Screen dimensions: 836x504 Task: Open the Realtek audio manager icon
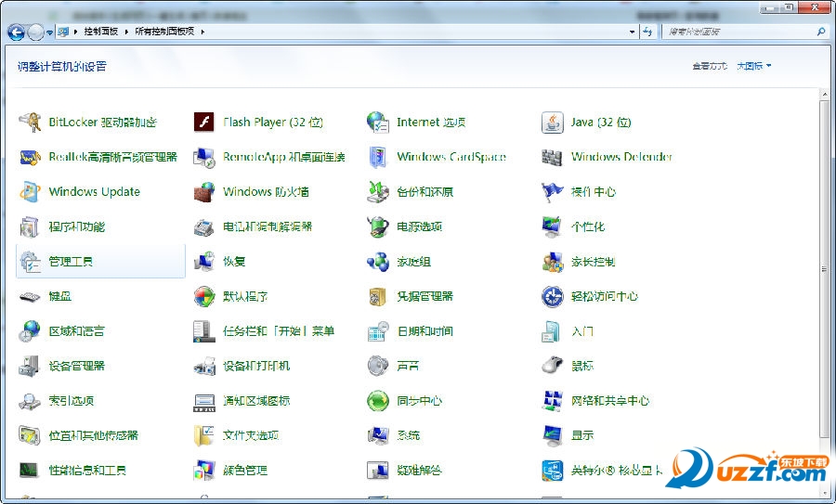click(x=31, y=157)
